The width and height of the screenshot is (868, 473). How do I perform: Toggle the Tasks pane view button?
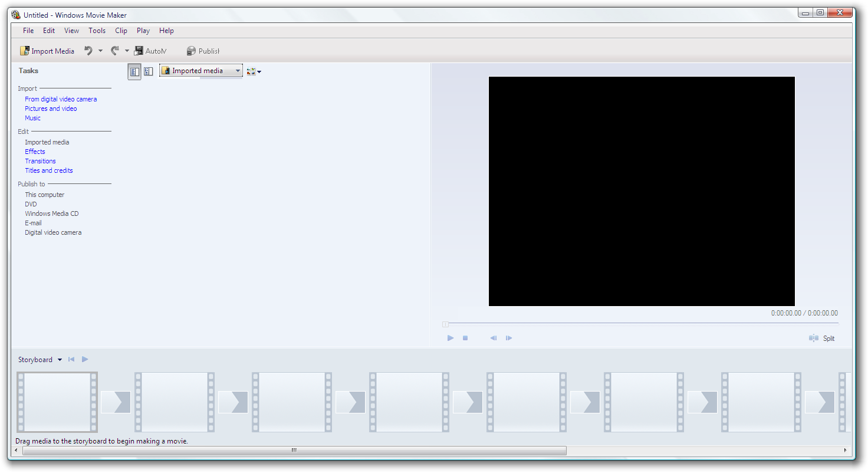[x=134, y=71]
